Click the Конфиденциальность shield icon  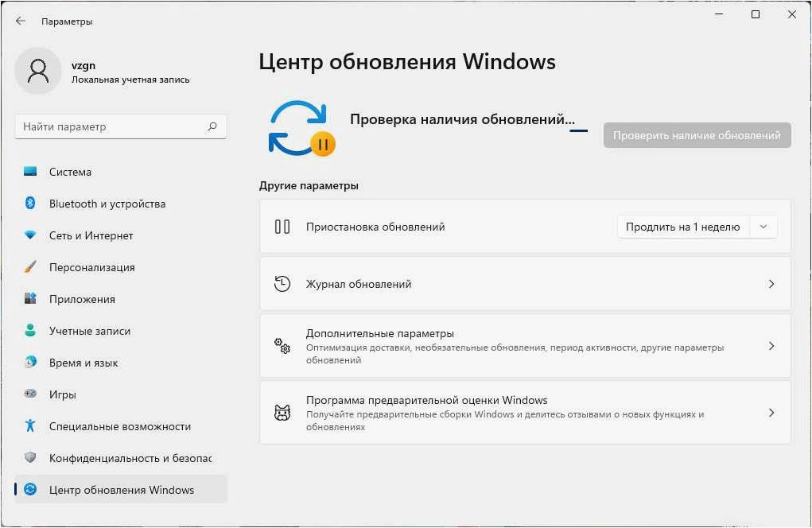click(30, 457)
